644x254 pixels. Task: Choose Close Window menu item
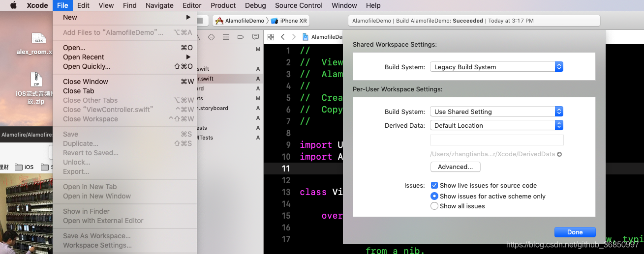pos(124,82)
